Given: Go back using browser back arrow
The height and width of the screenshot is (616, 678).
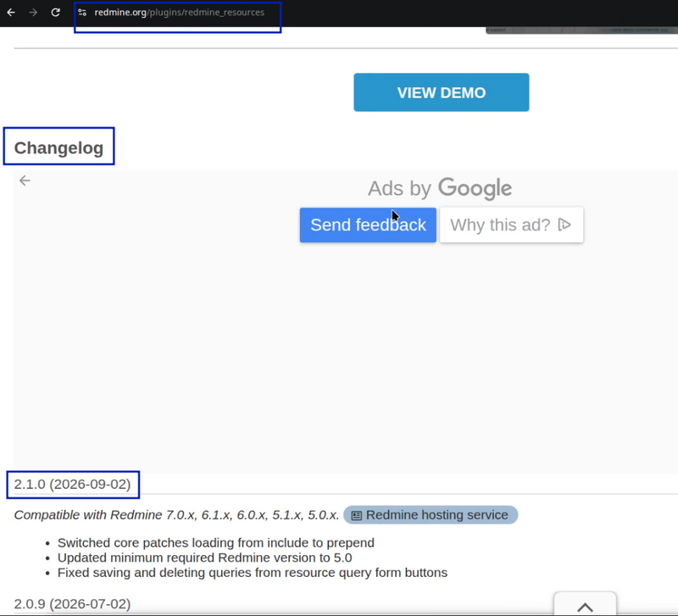Looking at the screenshot, I should 11,13.
